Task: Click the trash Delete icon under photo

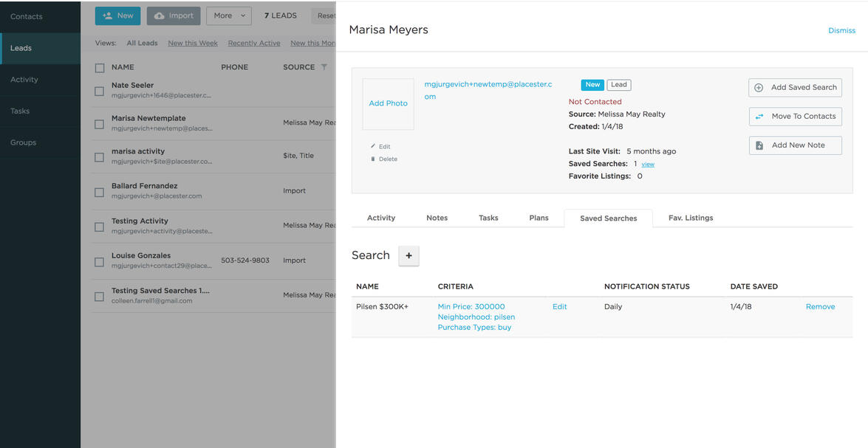Action: [x=373, y=159]
